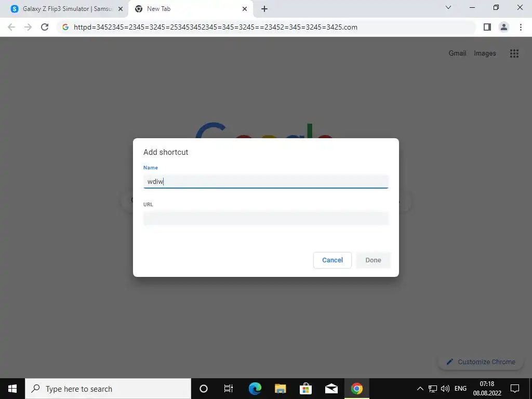Image resolution: width=532 pixels, height=399 pixels.
Task: Open Microsoft Store from taskbar
Action: click(x=305, y=389)
